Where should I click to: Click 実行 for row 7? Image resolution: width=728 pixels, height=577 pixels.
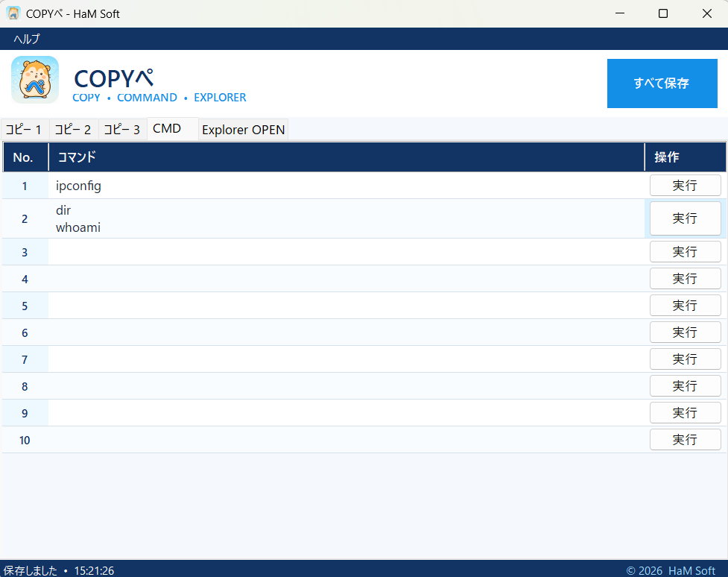tap(685, 359)
